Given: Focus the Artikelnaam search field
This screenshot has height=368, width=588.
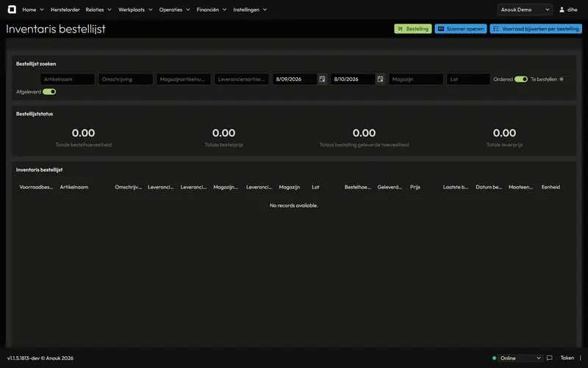Looking at the screenshot, I should 68,79.
